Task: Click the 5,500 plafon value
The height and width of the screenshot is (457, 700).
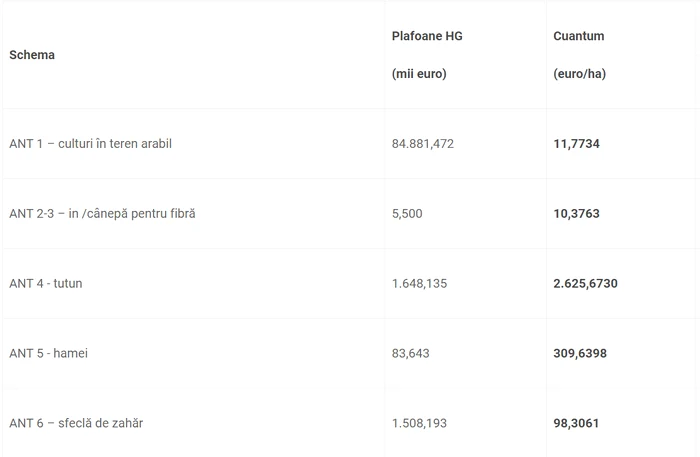Action: (x=407, y=214)
